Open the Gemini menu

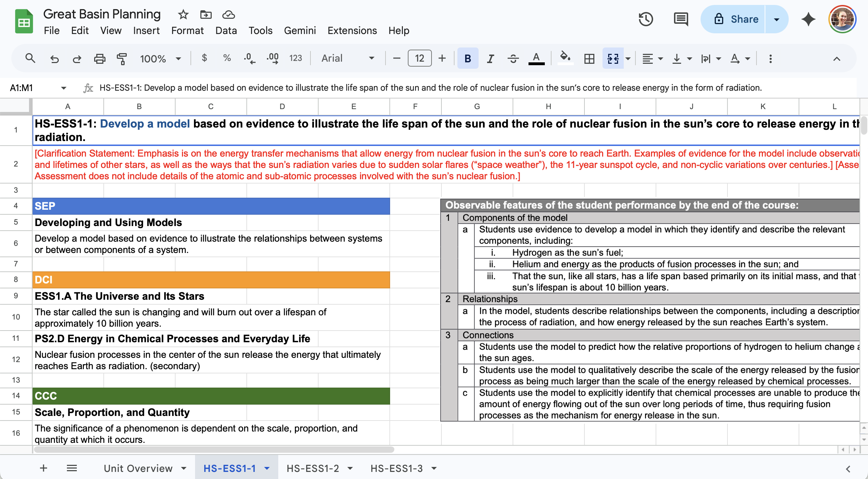click(x=300, y=30)
